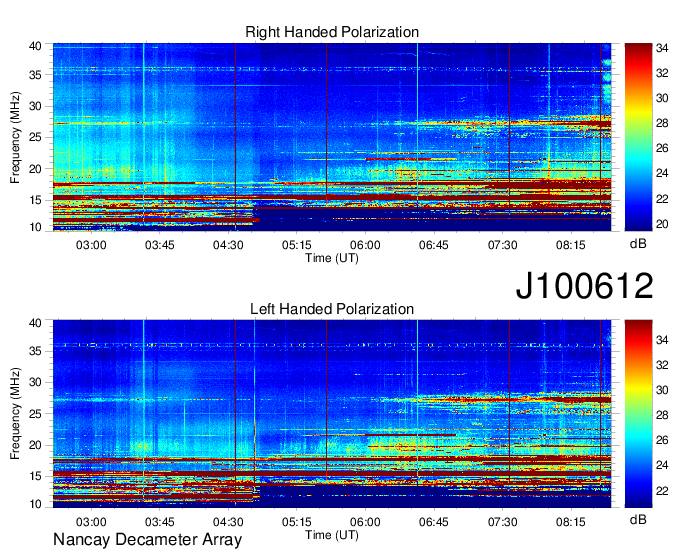Pick the 05:15 time tick of Left Handed plot
680x552 pixels.
click(x=297, y=522)
